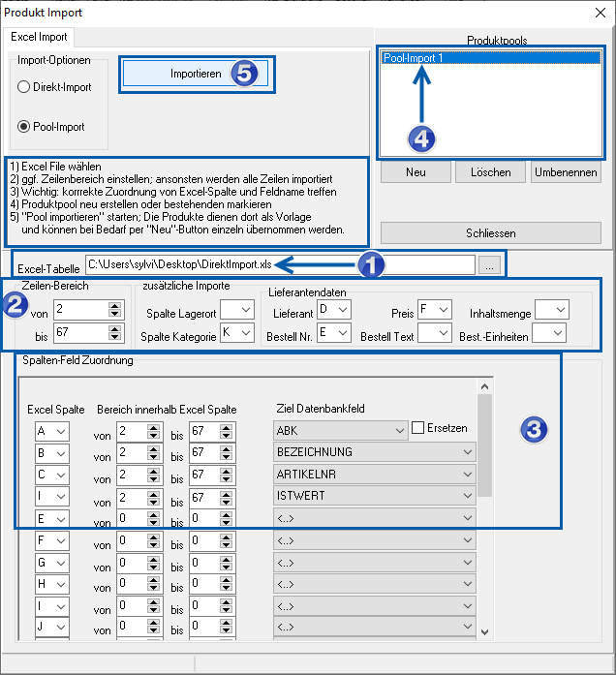Click the Löschen button
The image size is (616, 675).
point(491,172)
